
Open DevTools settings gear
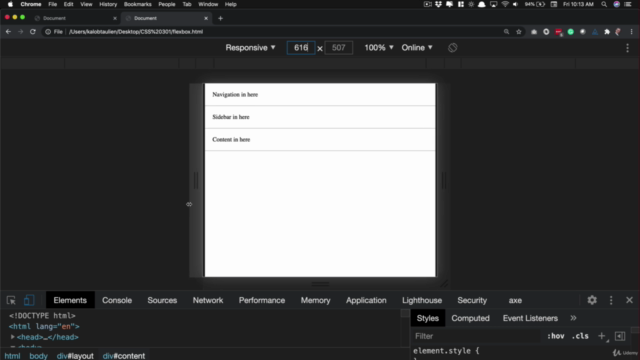pos(592,300)
